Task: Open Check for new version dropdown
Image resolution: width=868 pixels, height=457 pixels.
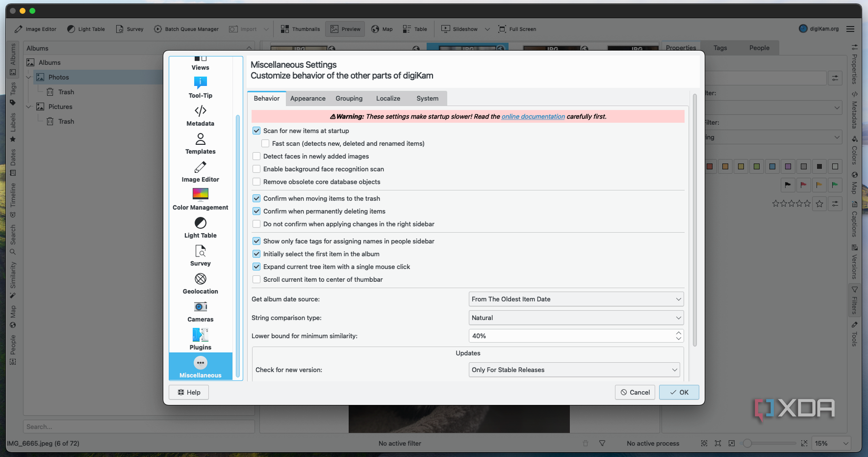Action: pyautogui.click(x=574, y=370)
